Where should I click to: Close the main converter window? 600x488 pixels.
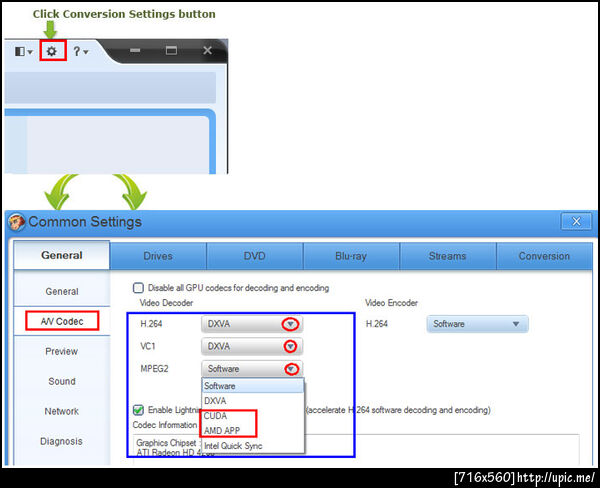[207, 50]
